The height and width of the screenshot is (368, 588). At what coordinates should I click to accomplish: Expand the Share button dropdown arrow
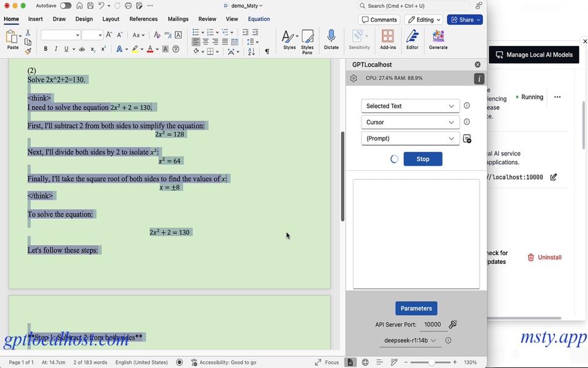click(478, 20)
